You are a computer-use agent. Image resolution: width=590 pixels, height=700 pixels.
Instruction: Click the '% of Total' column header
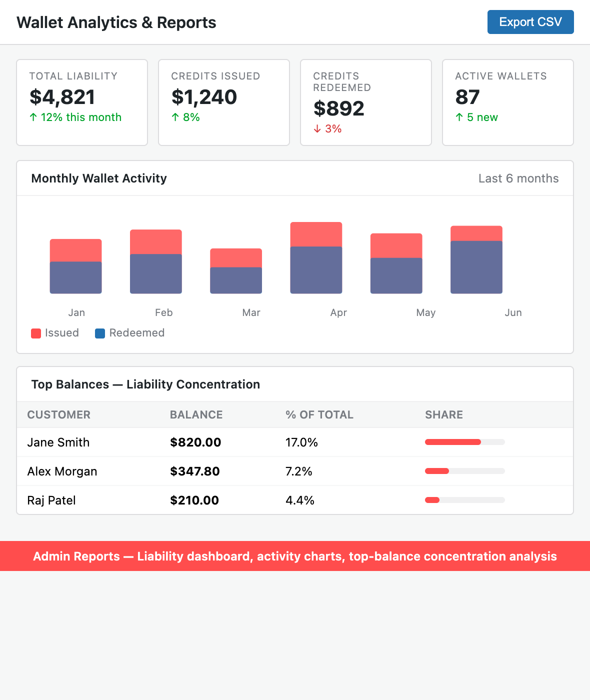point(319,414)
